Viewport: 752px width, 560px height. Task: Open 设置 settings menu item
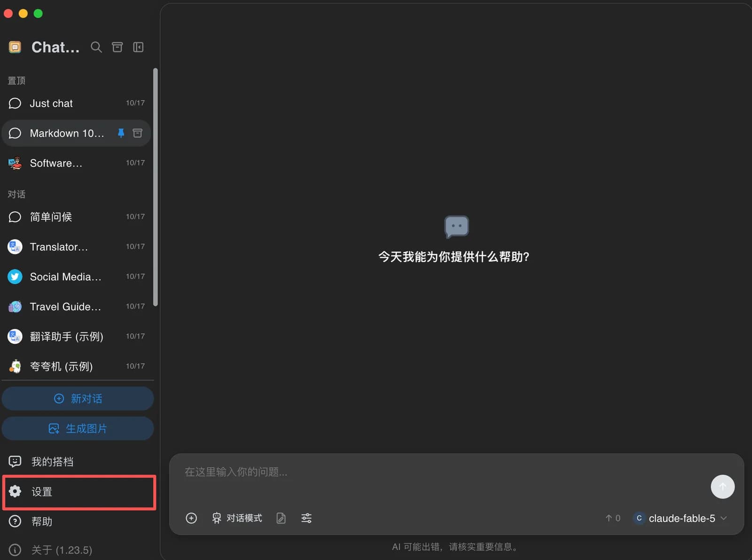[x=78, y=491]
